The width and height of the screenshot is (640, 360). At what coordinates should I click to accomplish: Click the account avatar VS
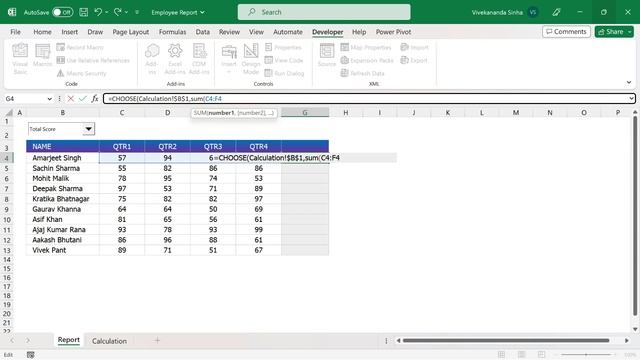click(x=532, y=12)
